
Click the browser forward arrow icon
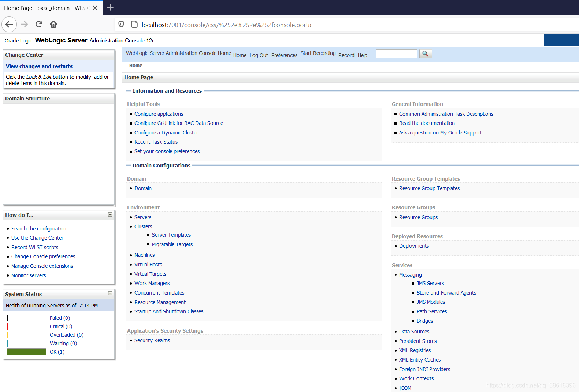click(24, 25)
